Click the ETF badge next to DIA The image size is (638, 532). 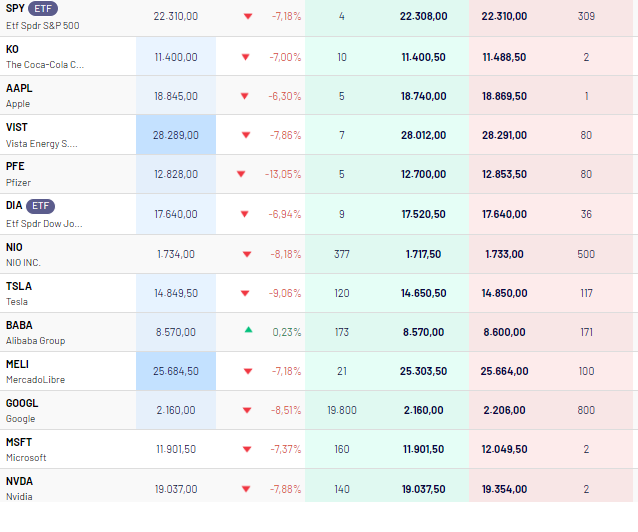coord(40,206)
